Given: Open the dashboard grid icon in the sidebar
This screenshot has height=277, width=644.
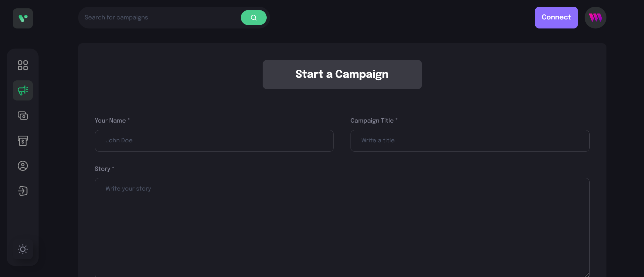Looking at the screenshot, I should pos(23,65).
